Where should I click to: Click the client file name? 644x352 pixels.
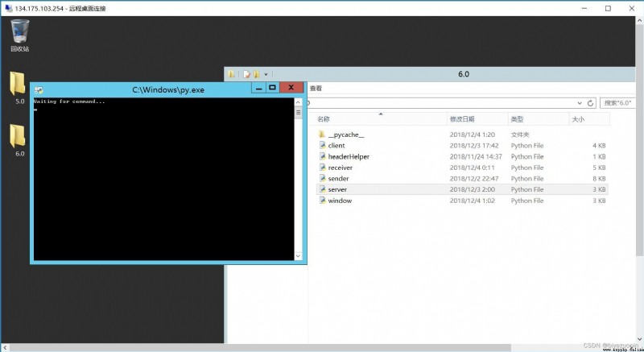tap(336, 146)
